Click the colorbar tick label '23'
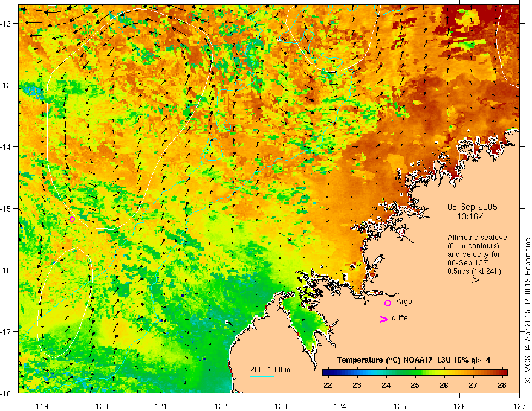Image resolution: width=532 pixels, height=411 pixels. point(357,385)
